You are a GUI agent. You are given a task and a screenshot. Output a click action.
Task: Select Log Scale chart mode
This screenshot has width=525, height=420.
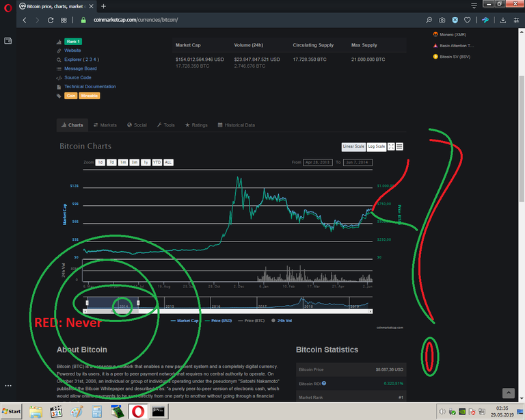click(377, 146)
